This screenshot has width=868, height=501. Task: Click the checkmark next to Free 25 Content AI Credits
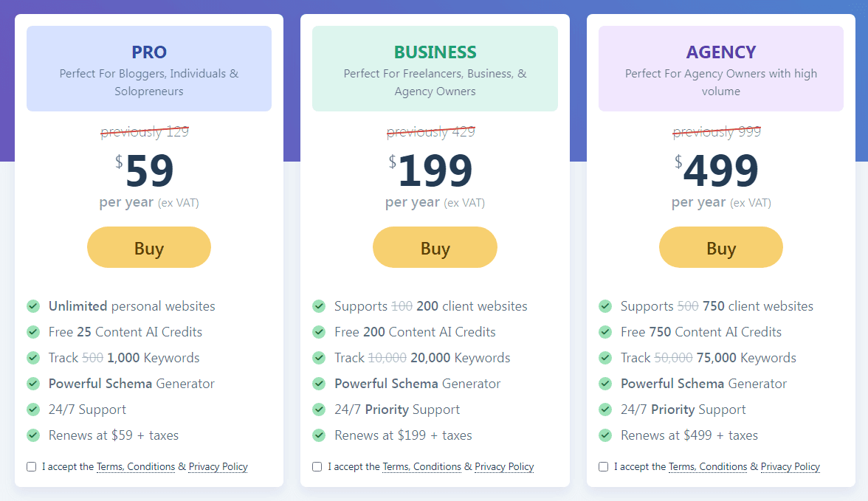33,331
